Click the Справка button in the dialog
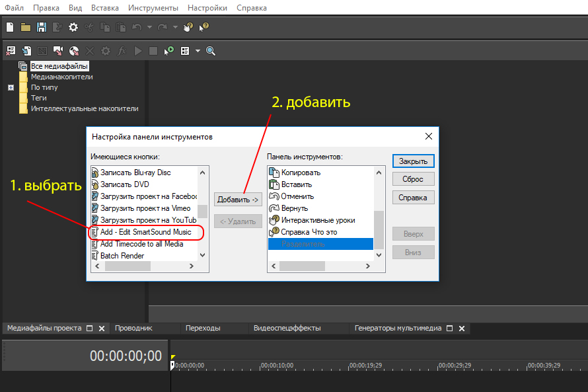Image resolution: width=588 pixels, height=392 pixels. pyautogui.click(x=413, y=198)
